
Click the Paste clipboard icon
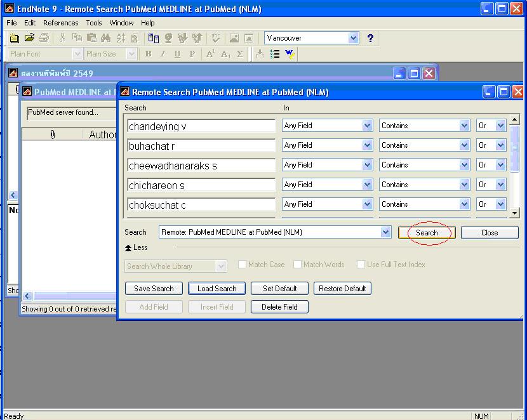click(91, 37)
